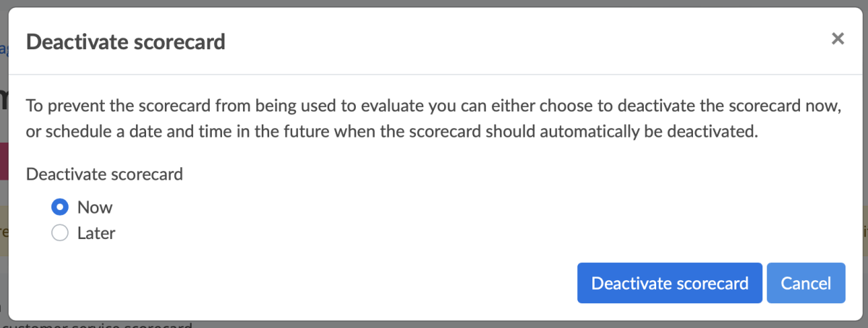Click the Deactivate scorecard label above the radios
The width and height of the screenshot is (868, 328).
[104, 174]
